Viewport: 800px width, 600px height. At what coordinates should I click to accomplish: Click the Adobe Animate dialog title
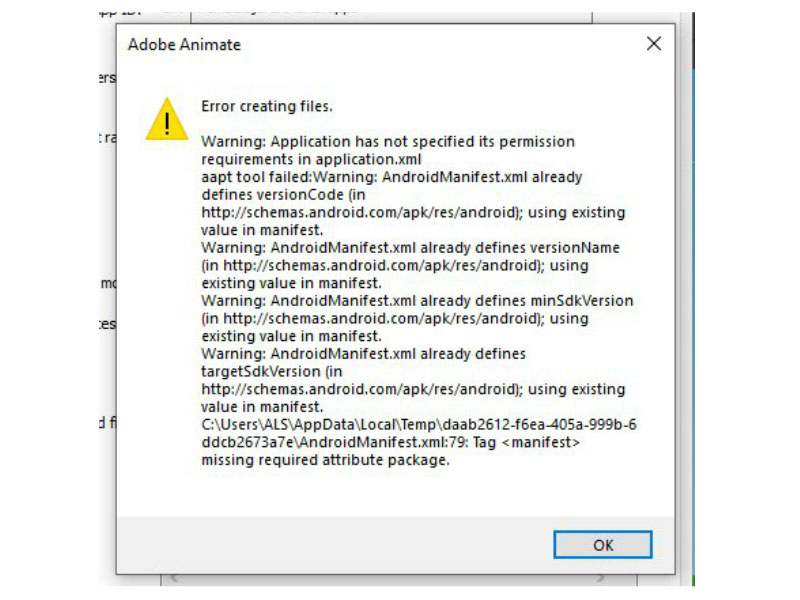(x=183, y=45)
